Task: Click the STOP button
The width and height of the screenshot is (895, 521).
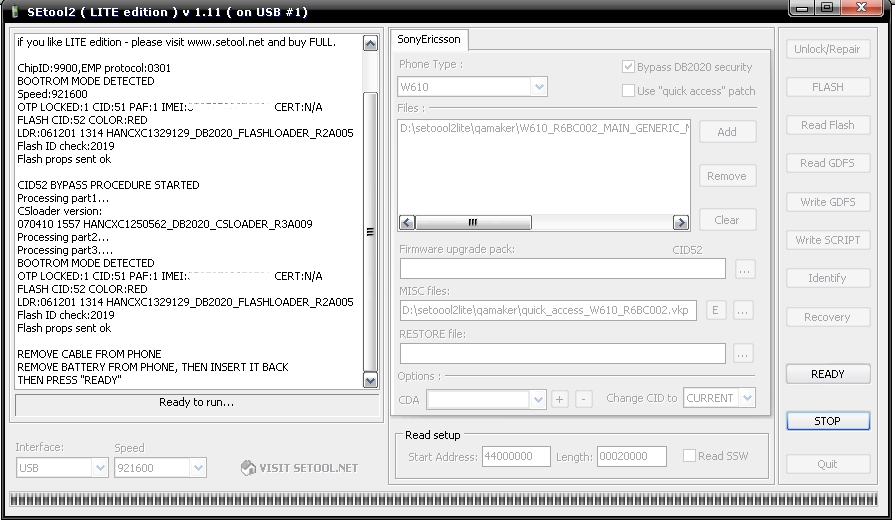Action: tap(828, 421)
